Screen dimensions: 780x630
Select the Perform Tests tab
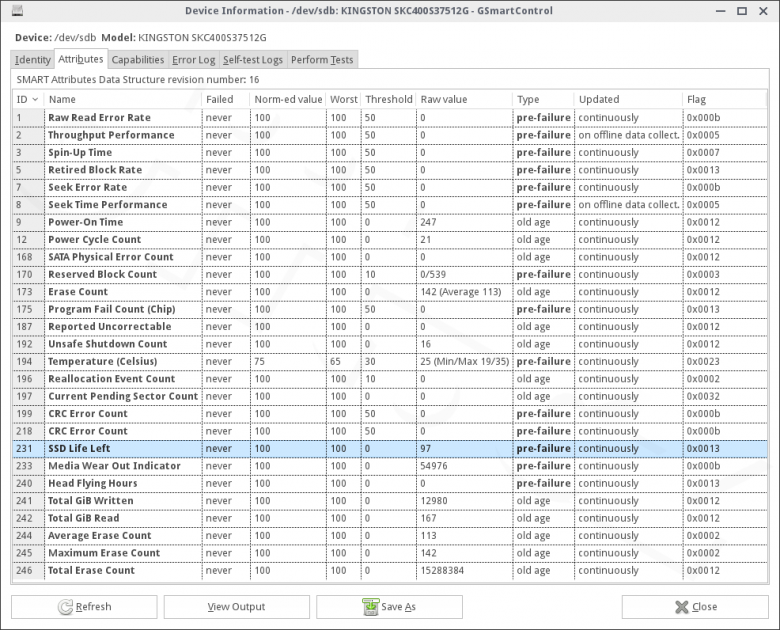tap(321, 60)
